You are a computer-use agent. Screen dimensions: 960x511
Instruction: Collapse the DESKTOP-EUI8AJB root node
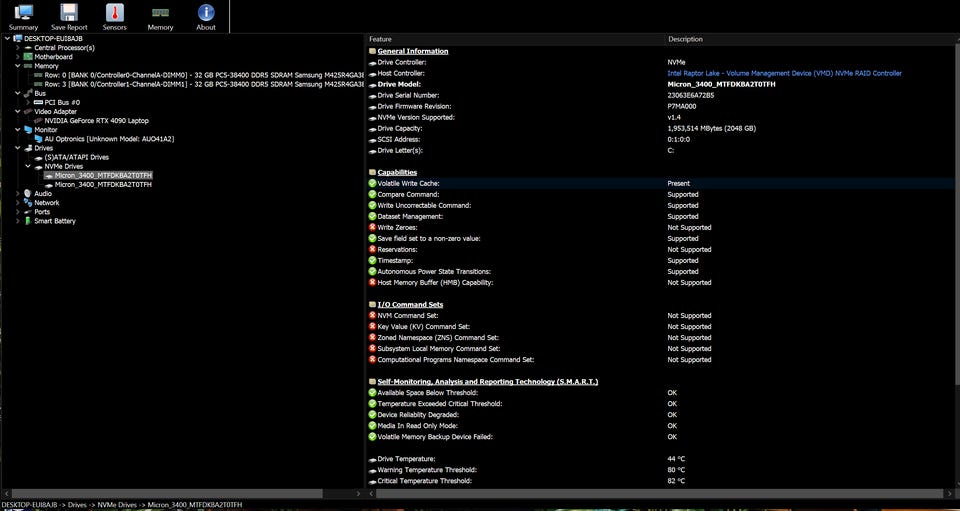(7, 39)
